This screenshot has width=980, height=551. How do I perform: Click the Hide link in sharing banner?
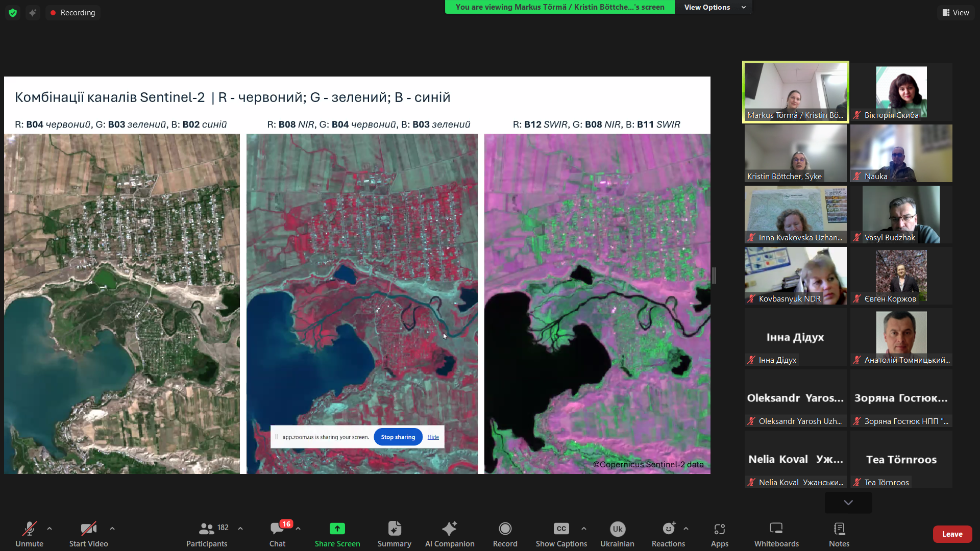tap(433, 437)
